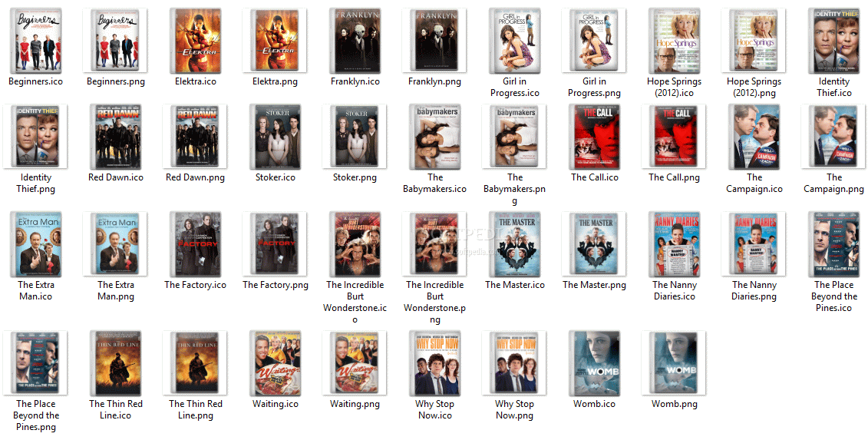This screenshot has width=868, height=440.
Task: Click The Thin Red Line.ico icon
Action: coord(115,363)
